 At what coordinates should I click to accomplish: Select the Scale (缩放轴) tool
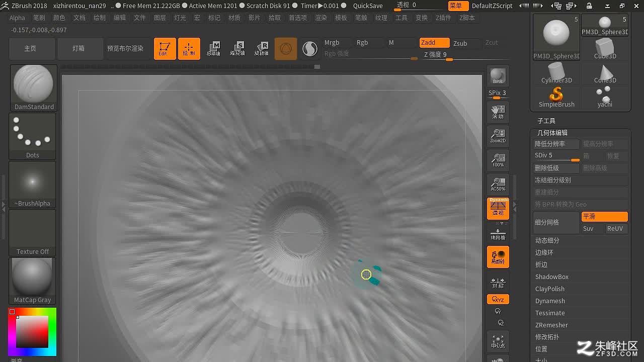point(237,49)
